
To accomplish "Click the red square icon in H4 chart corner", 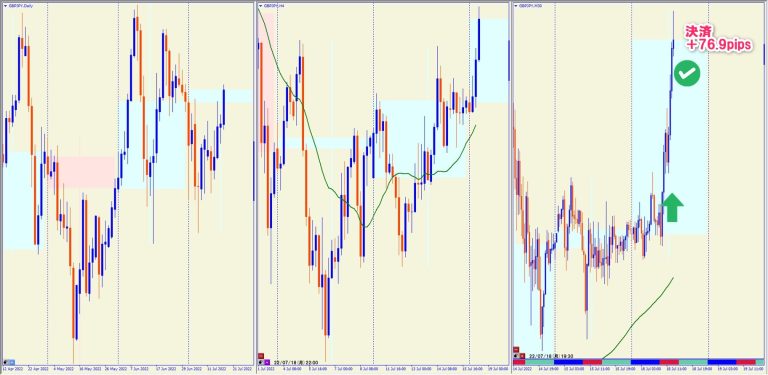I will pyautogui.click(x=261, y=356).
